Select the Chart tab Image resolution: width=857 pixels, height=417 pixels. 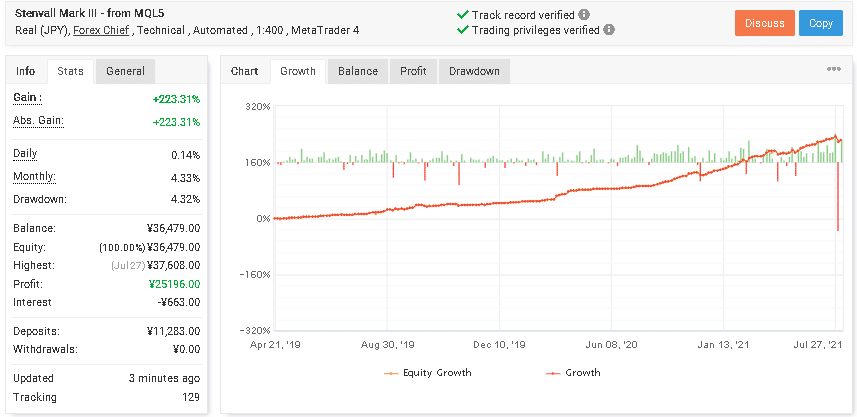click(x=245, y=71)
